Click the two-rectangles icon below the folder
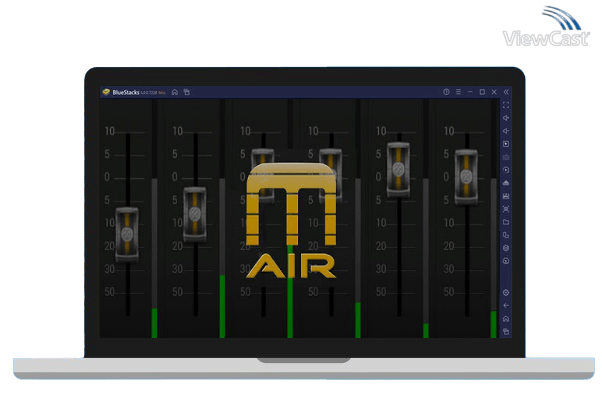The image size is (602, 414). (506, 235)
